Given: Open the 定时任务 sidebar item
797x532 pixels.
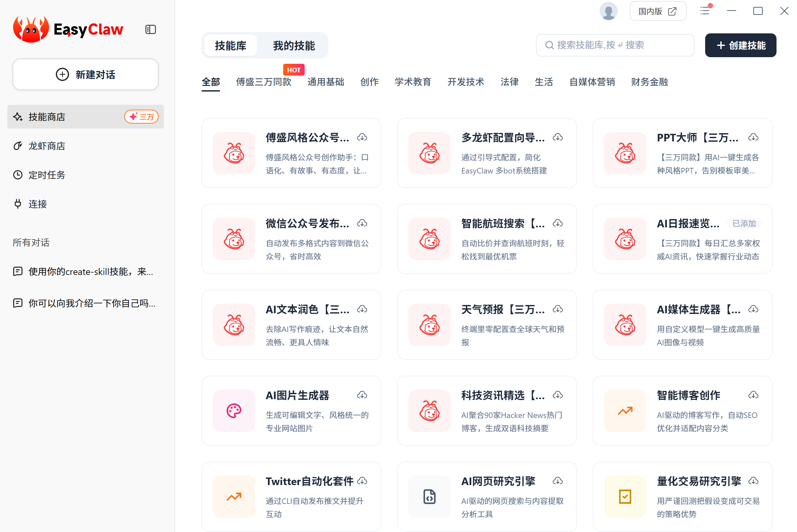Looking at the screenshot, I should point(47,175).
